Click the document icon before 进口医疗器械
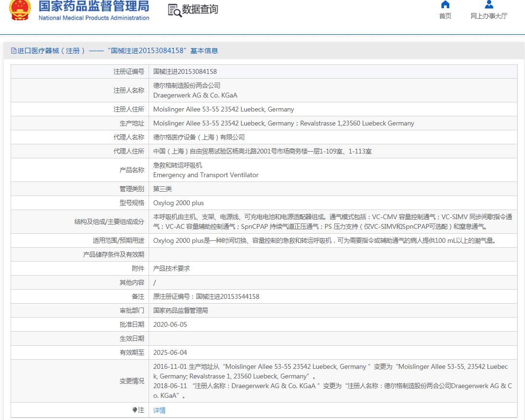This screenshot has width=525, height=420. (x=14, y=51)
